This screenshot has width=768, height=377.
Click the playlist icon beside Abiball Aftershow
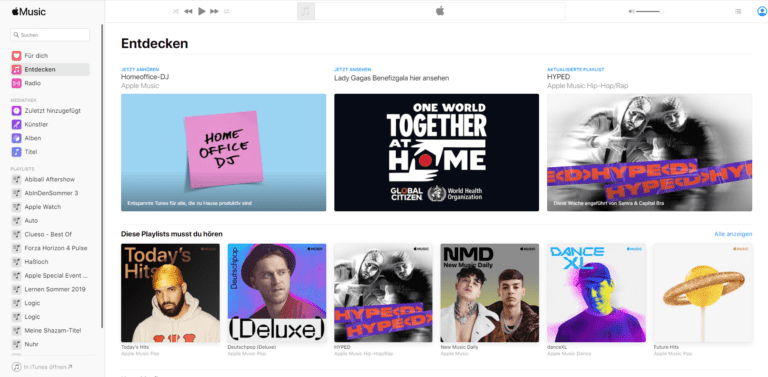[x=17, y=179]
